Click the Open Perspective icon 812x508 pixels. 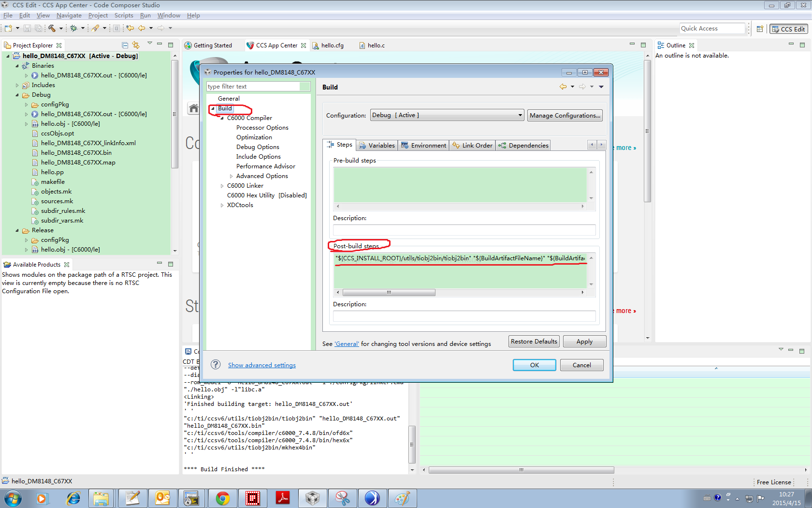click(x=760, y=29)
